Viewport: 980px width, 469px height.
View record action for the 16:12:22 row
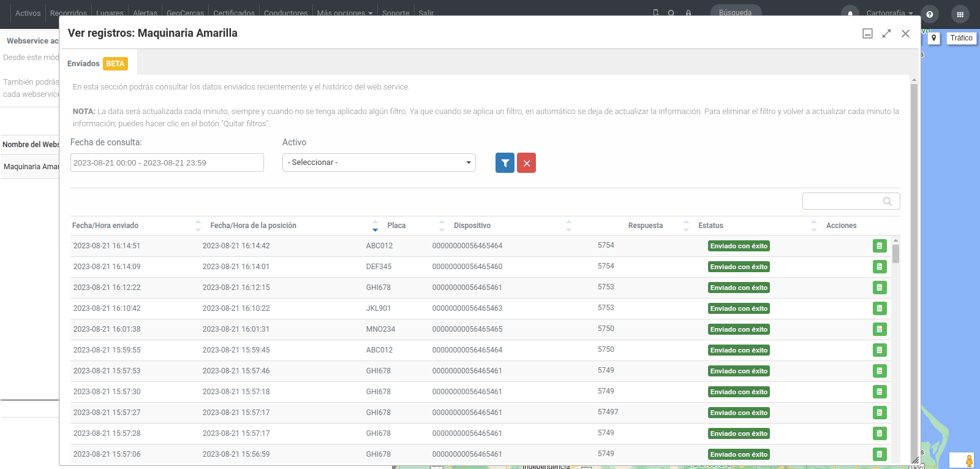pos(880,288)
